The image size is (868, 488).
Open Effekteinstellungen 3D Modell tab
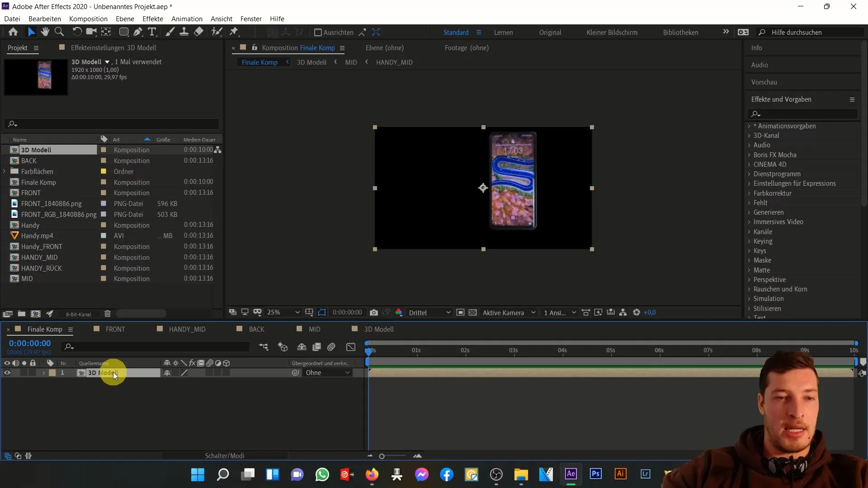pos(113,48)
